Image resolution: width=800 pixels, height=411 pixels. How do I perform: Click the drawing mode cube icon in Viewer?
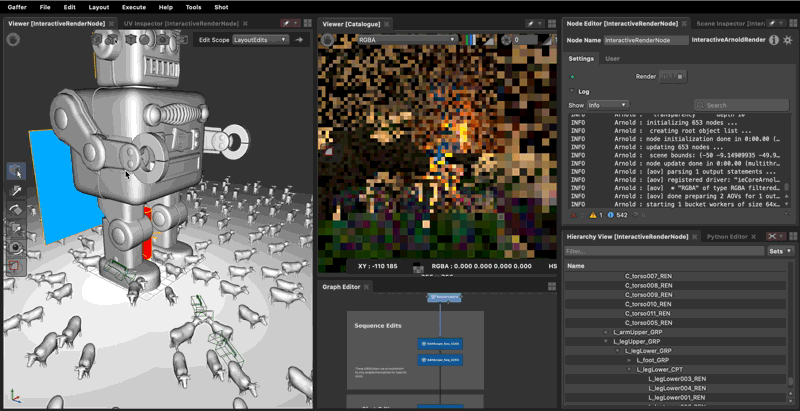[x=96, y=40]
